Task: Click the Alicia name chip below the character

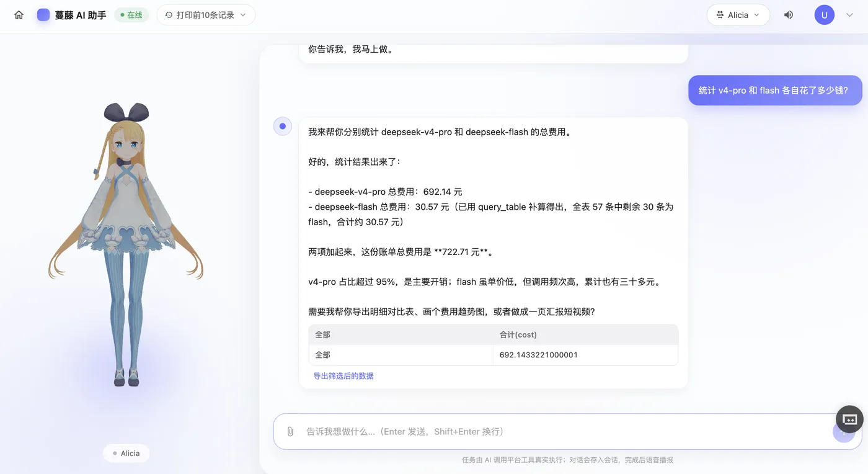Action: point(126,454)
